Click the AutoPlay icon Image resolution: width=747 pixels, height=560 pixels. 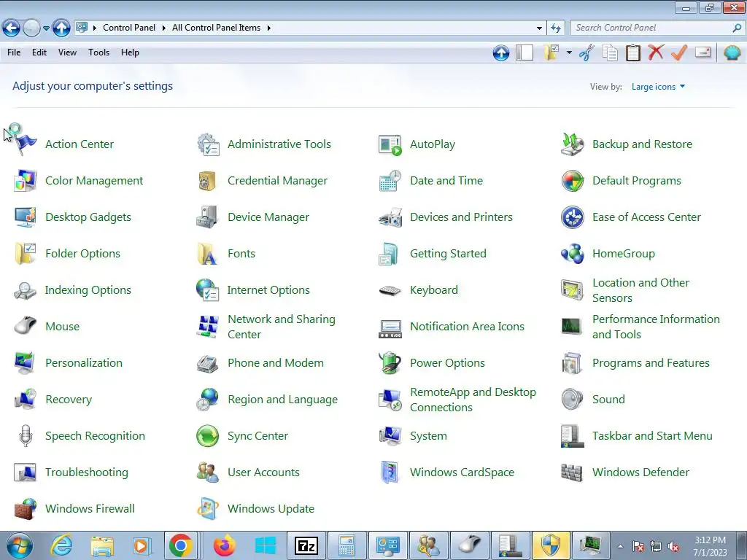390,144
